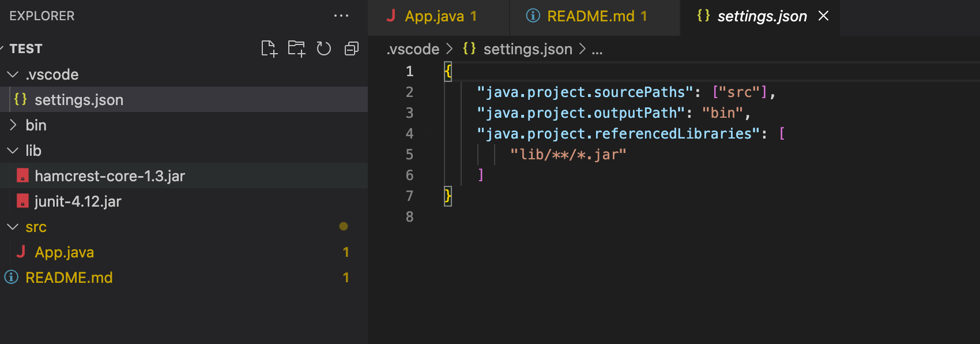Select hamcrest-core-1.3.jar in the lib folder

(184, 175)
